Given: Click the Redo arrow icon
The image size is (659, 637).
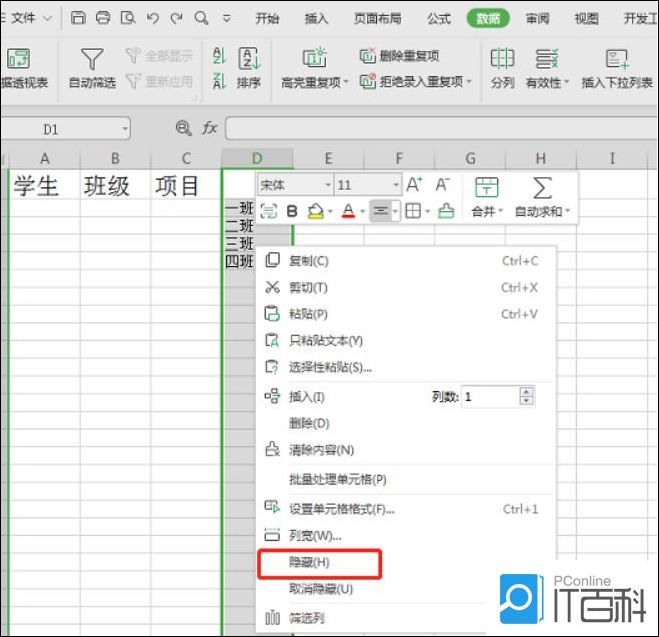Looking at the screenshot, I should [x=177, y=18].
